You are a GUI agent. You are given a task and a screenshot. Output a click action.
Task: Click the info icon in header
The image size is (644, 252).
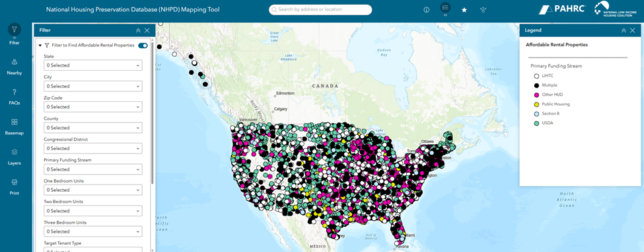pos(426,10)
